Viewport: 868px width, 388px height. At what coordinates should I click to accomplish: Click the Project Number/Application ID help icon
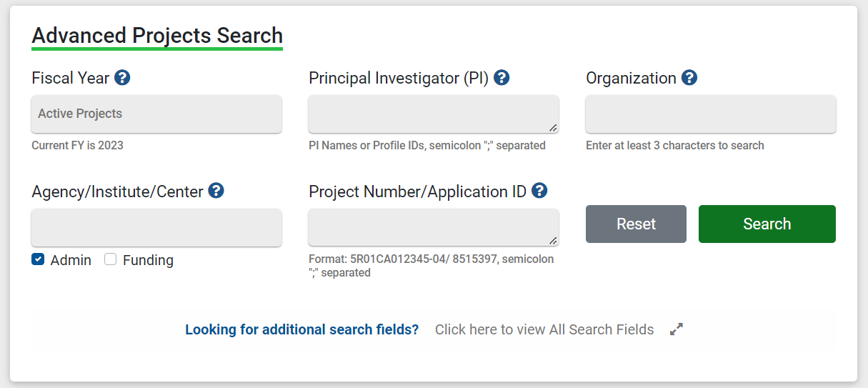[x=539, y=191]
